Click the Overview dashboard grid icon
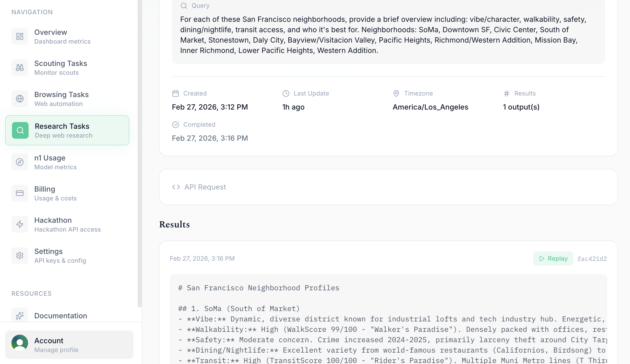The width and height of the screenshot is (630, 364). pos(20,36)
